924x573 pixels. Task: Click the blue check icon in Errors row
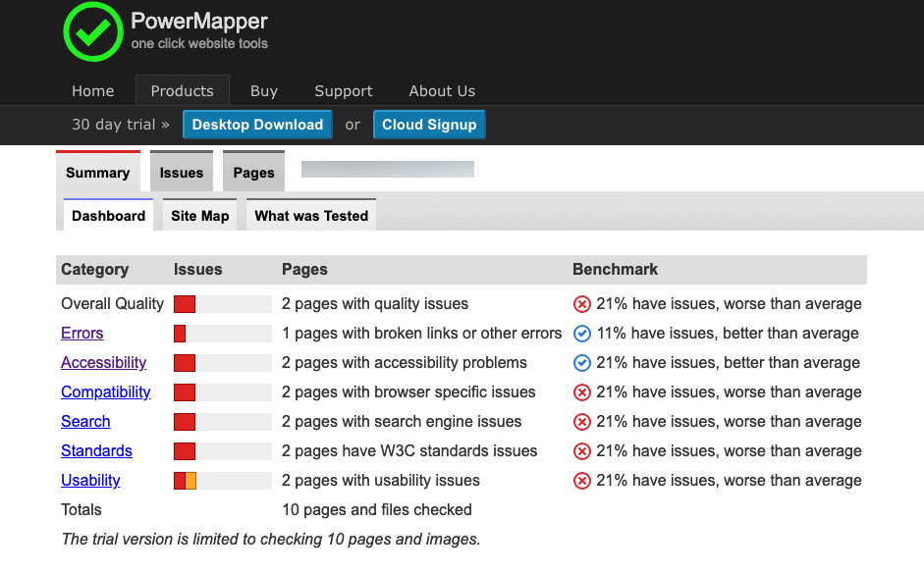(x=581, y=334)
